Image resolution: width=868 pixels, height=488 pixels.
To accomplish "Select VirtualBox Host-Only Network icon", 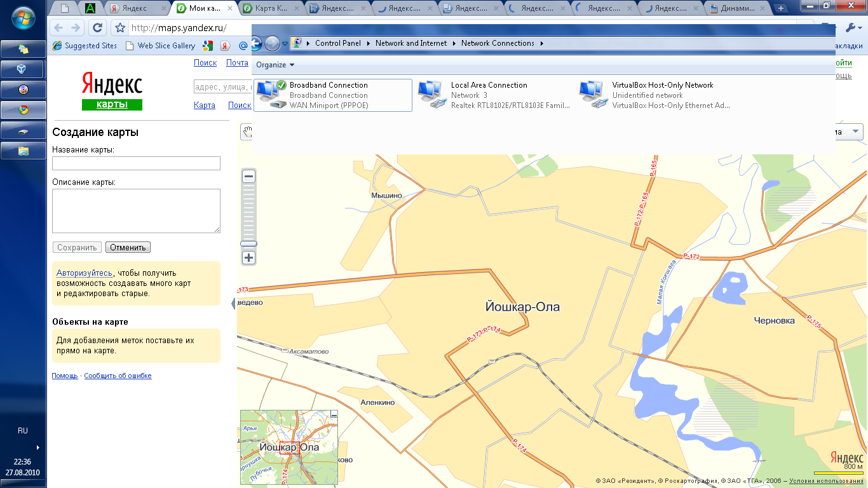I will pos(593,95).
